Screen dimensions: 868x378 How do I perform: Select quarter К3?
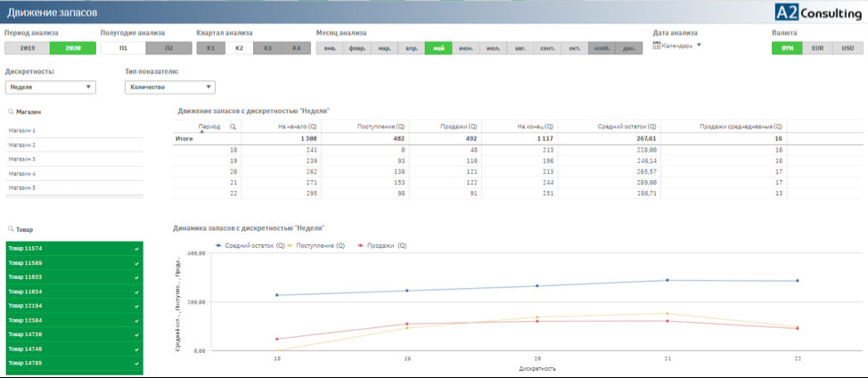(268, 48)
